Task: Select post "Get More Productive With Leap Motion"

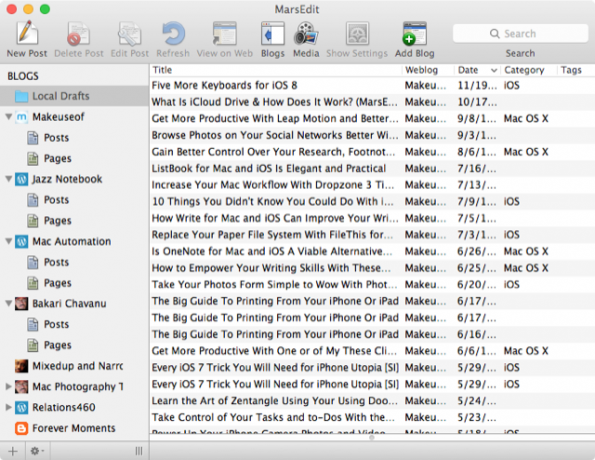Action: [372, 118]
